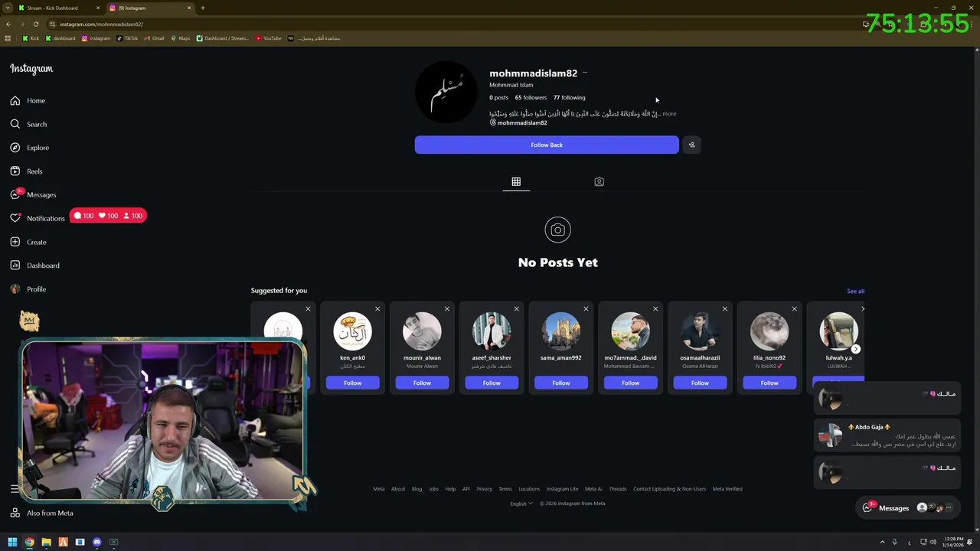The image size is (980, 551).
Task: Dismiss mounir_alwan suggestion card
Action: coord(447,308)
